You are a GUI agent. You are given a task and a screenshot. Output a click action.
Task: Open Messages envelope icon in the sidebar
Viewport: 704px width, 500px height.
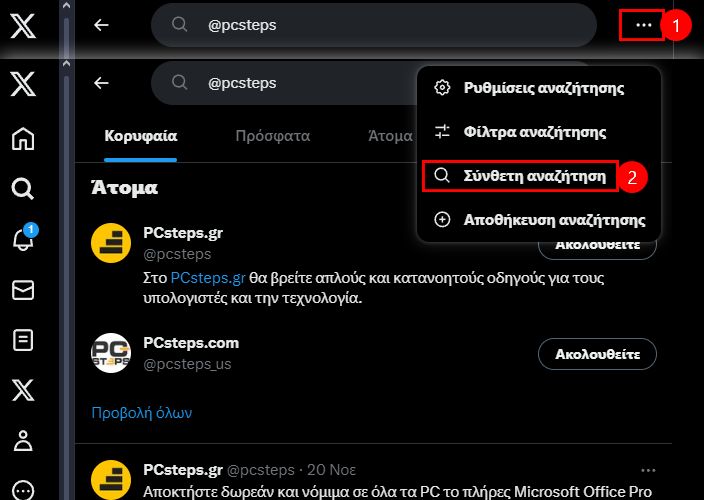[x=23, y=290]
